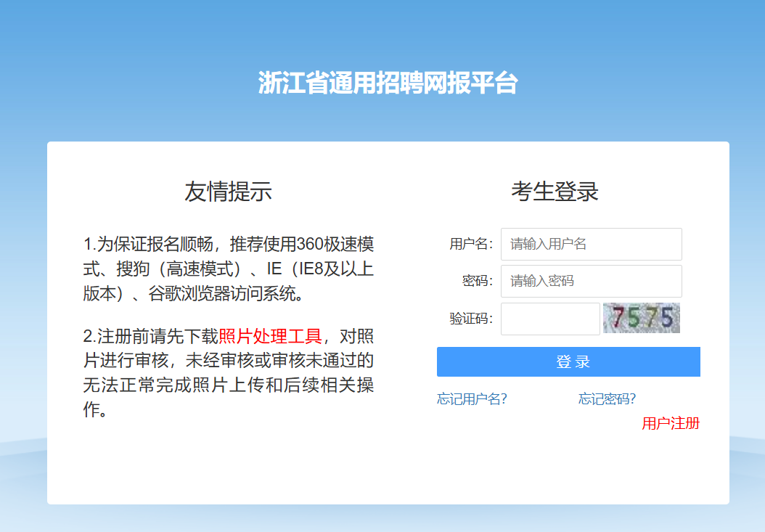Image resolution: width=765 pixels, height=532 pixels.
Task: Click the 验证码 text box
Action: [550, 319]
